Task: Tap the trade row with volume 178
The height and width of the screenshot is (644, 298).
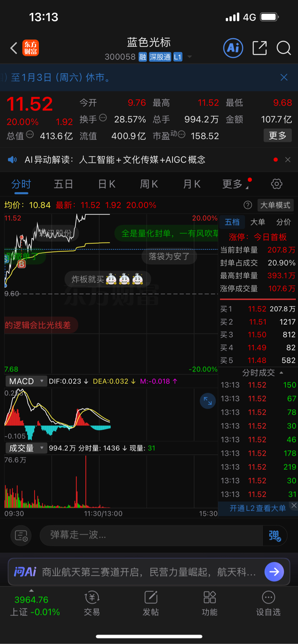Action: pyautogui.click(x=258, y=453)
